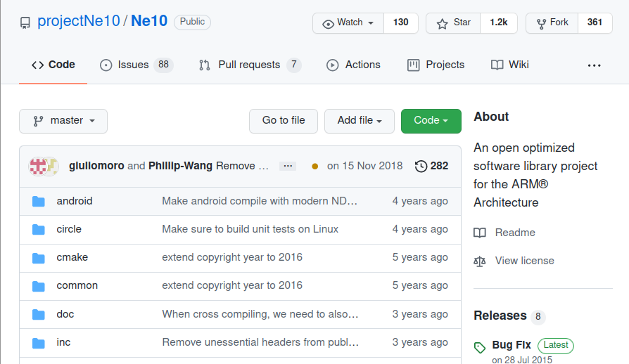Open the Ne10 repository link
The width and height of the screenshot is (629, 364).
149,21
